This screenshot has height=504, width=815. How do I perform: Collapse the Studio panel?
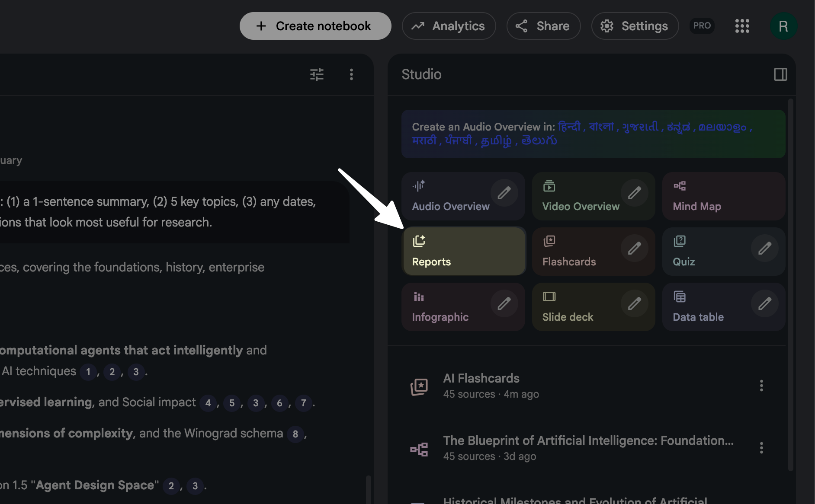coord(780,74)
